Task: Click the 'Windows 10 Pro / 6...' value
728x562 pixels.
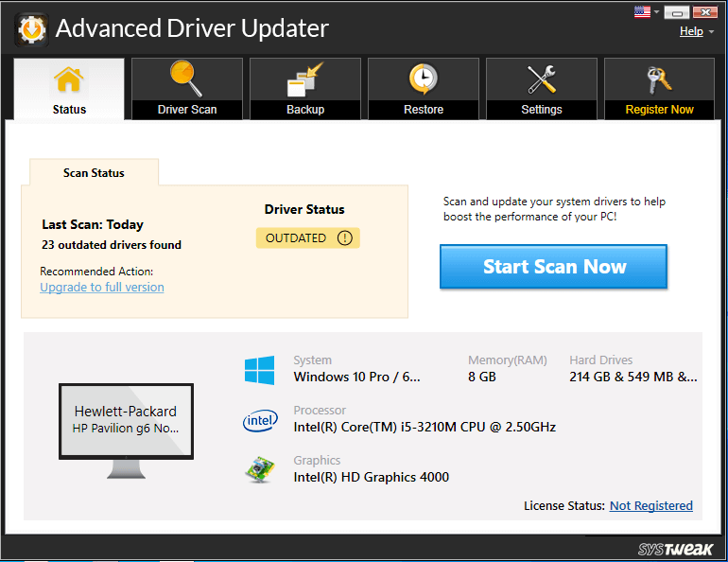Action: tap(356, 377)
